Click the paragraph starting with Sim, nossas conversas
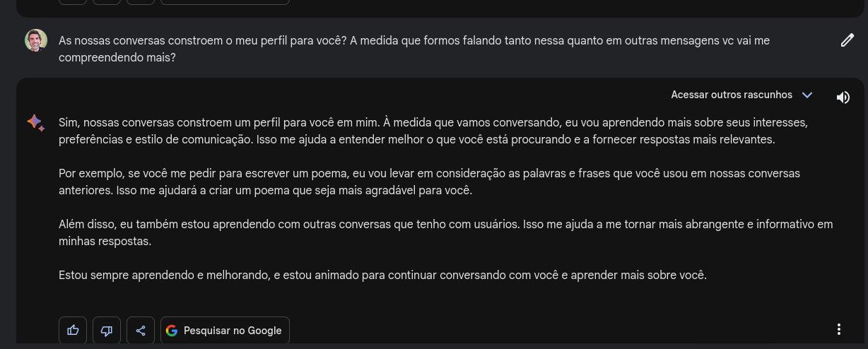Screen dimensions: 868x349 click(433, 131)
